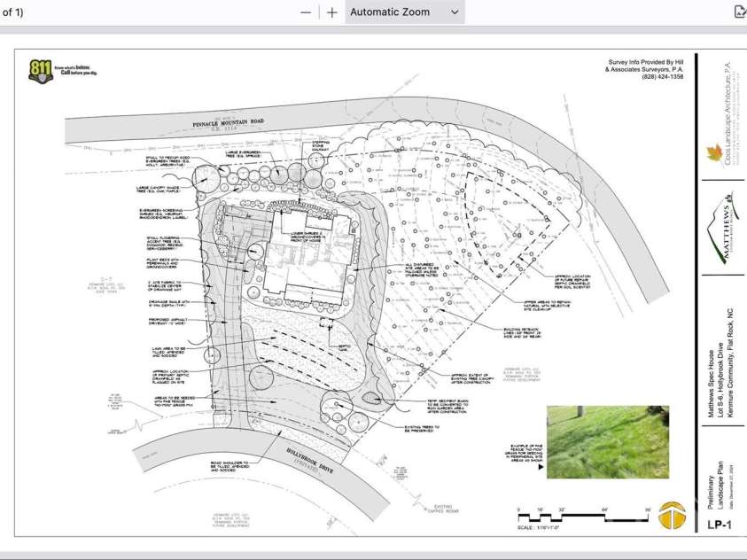
Task: Click the Coos Landscape Architecture firm name
Action: [728, 113]
